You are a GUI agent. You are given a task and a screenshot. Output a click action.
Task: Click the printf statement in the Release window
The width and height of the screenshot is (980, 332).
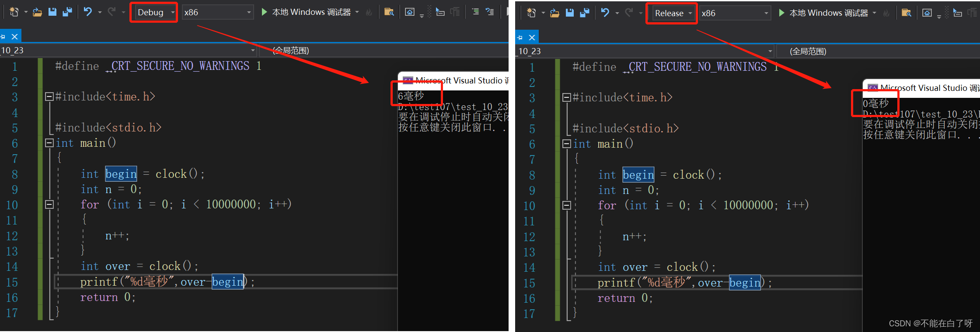(685, 283)
